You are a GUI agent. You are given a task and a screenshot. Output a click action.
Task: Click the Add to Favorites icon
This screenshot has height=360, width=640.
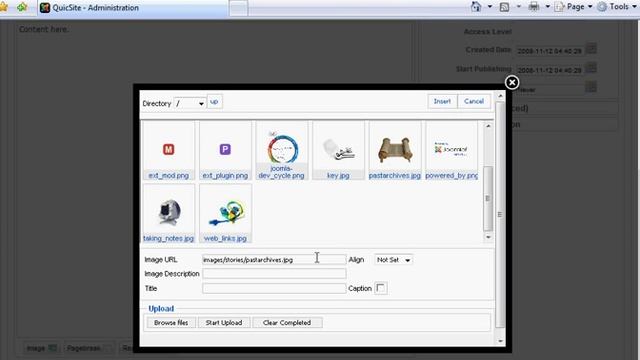point(22,7)
